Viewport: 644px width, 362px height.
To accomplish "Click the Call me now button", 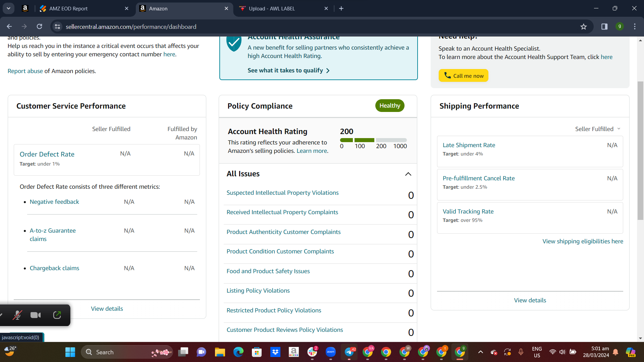I will click(463, 75).
